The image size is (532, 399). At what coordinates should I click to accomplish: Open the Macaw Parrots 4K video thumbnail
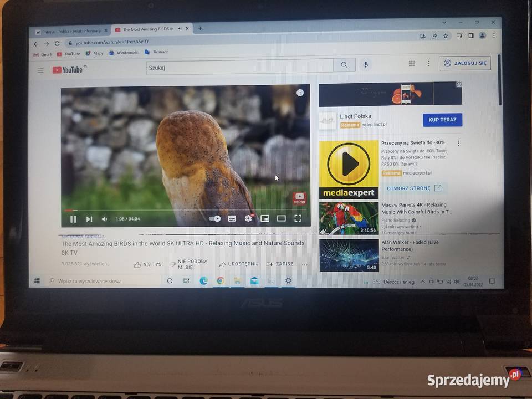pyautogui.click(x=349, y=218)
